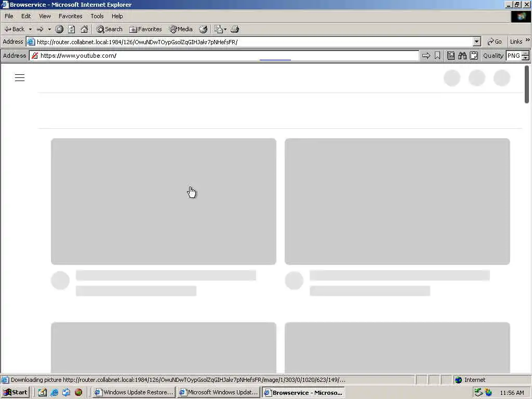Restore the Browservice window
This screenshot has height=399, width=532.
click(x=517, y=4)
